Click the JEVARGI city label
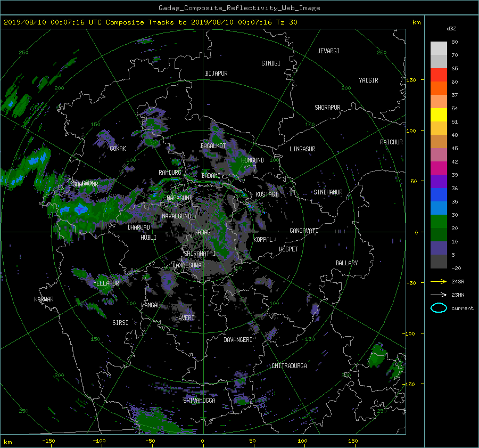 pyautogui.click(x=328, y=51)
